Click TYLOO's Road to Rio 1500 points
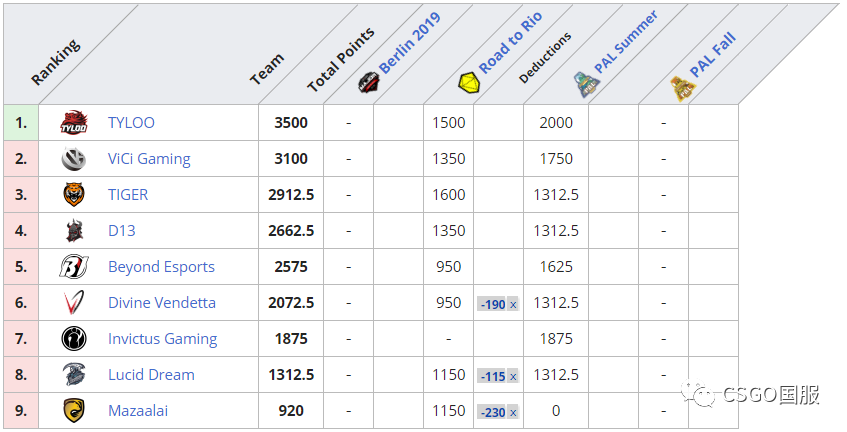The image size is (847, 432). 448,123
